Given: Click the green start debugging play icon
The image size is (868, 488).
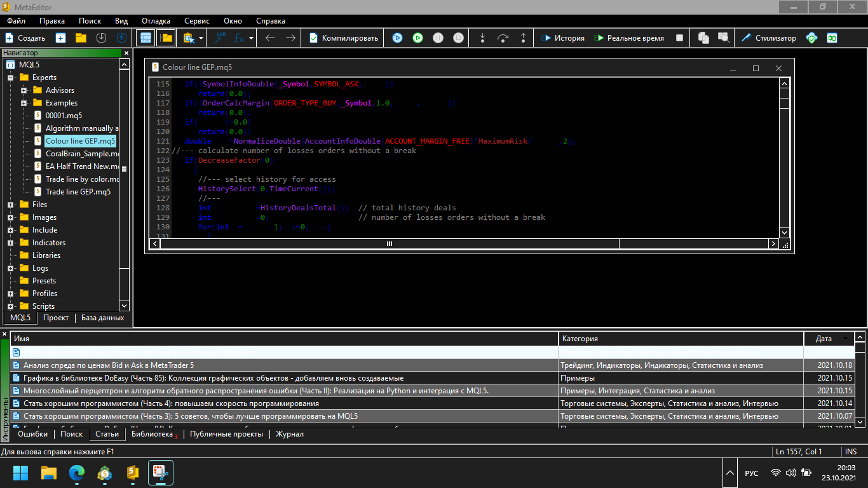Looking at the screenshot, I should [417, 38].
